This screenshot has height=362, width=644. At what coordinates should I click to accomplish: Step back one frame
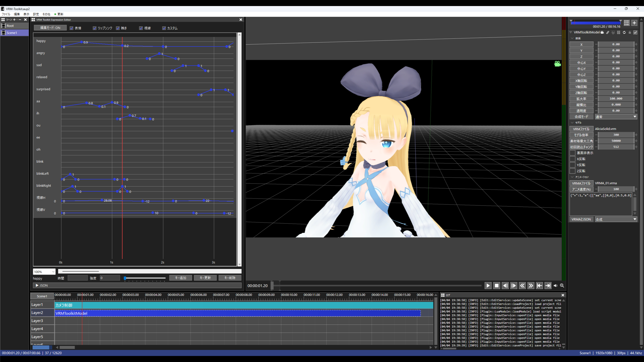pyautogui.click(x=505, y=286)
